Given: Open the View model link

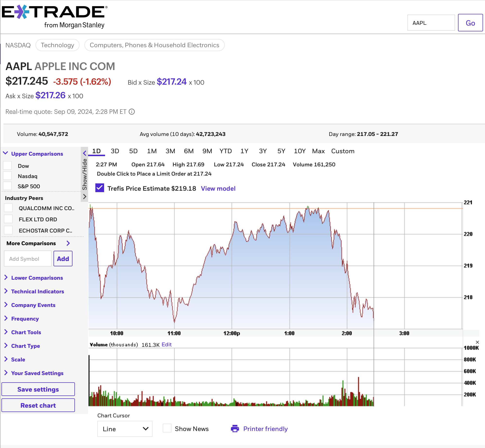Looking at the screenshot, I should pyautogui.click(x=218, y=188).
